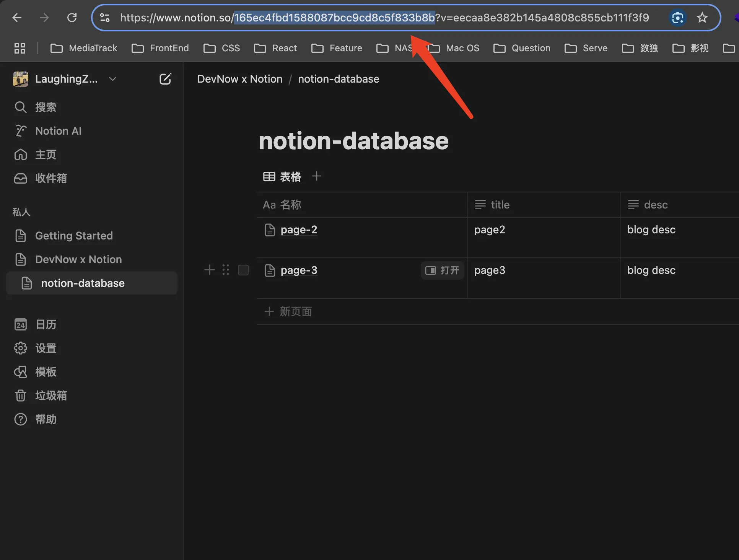Open the page-2 link in table
This screenshot has height=560, width=739.
(299, 230)
